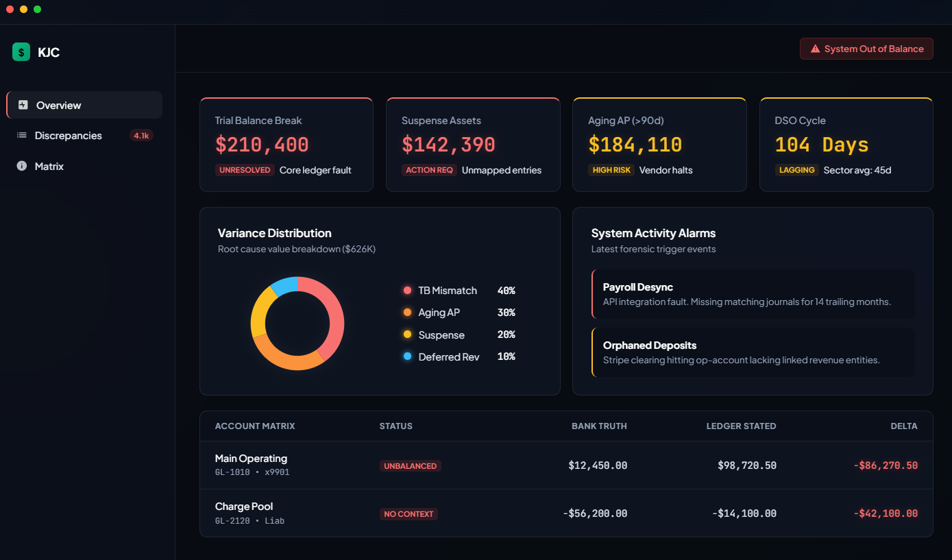952x560 pixels.
Task: Click the System Activity Alarms heading
Action: 653,233
